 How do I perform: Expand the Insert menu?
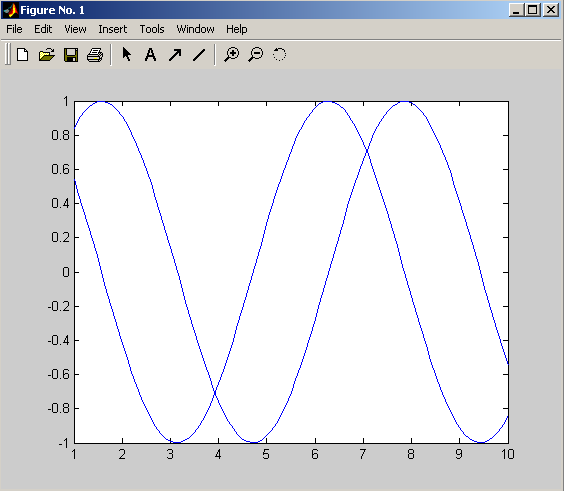[x=113, y=29]
